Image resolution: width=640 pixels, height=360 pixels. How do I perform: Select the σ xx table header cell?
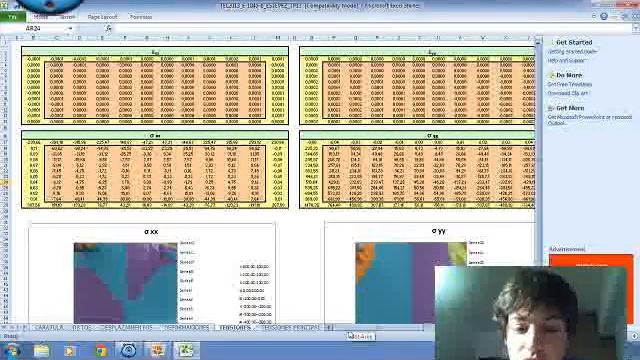point(155,135)
